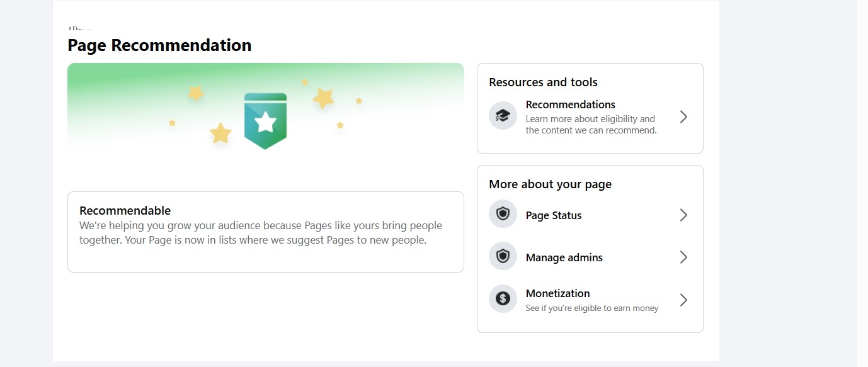This screenshot has width=868, height=367.
Task: Open Page Status via its right chevron
Action: (683, 215)
